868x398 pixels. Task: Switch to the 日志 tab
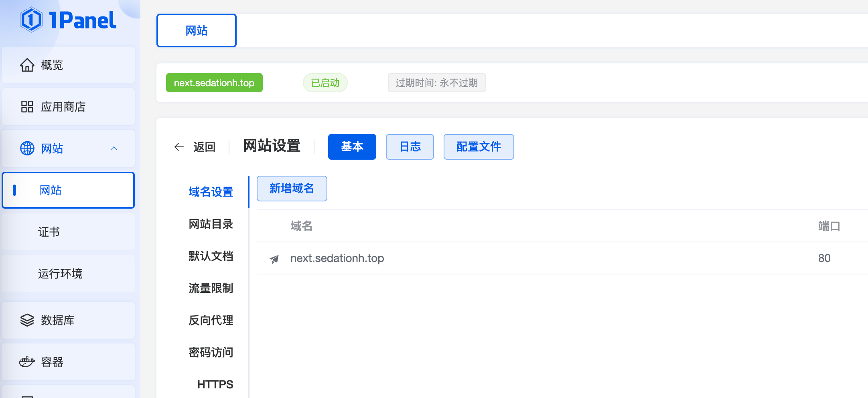[x=410, y=147]
